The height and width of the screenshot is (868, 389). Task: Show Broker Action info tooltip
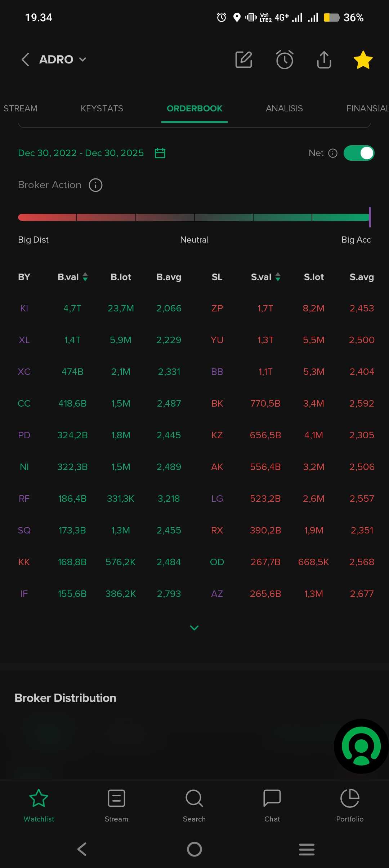pos(95,185)
